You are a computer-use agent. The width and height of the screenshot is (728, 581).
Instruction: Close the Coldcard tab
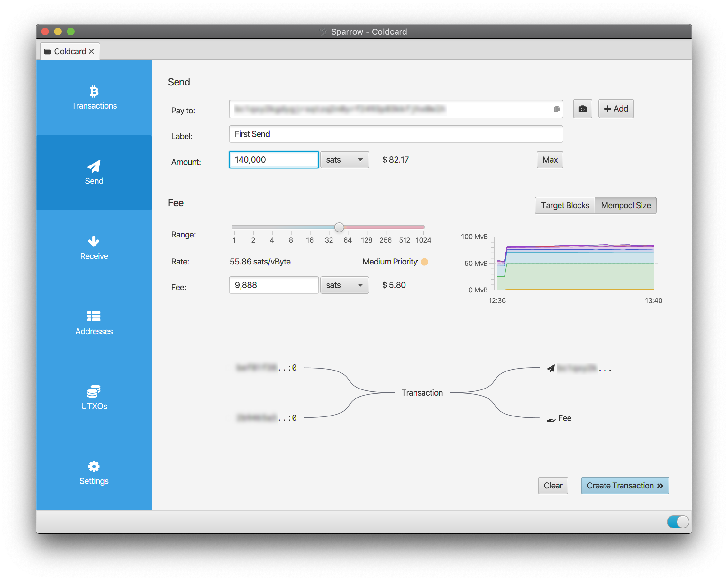(92, 51)
